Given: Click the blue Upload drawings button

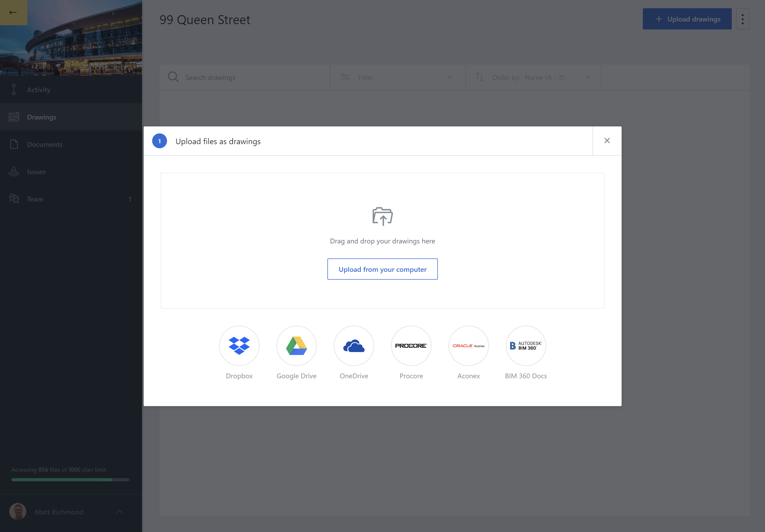Looking at the screenshot, I should [688, 19].
